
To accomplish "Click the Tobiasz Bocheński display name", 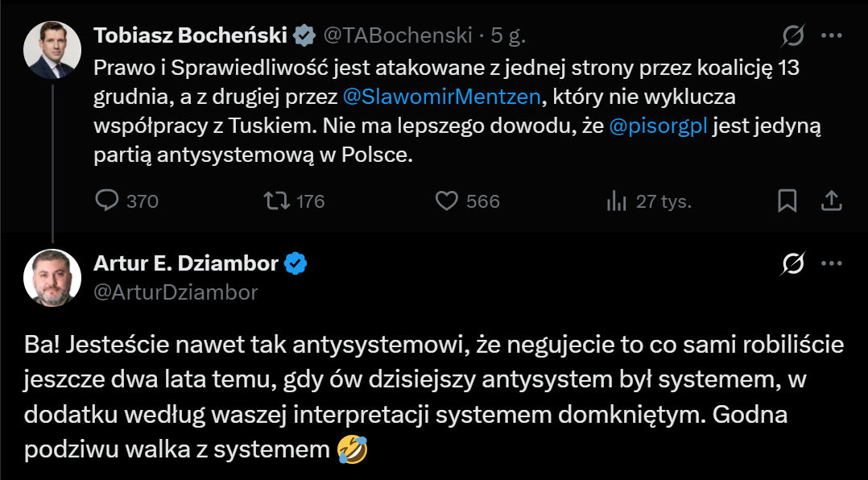I will [x=191, y=35].
